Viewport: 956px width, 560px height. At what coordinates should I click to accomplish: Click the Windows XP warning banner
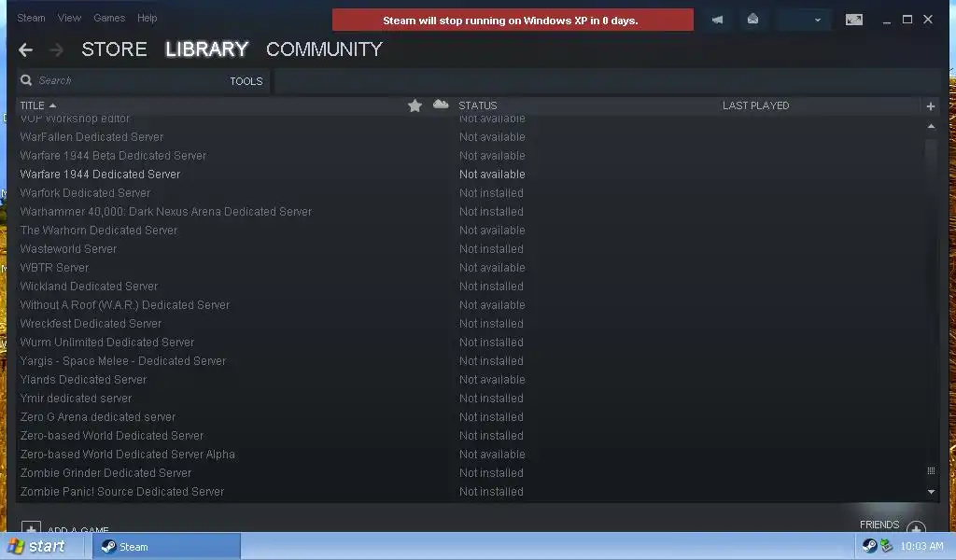(x=513, y=21)
